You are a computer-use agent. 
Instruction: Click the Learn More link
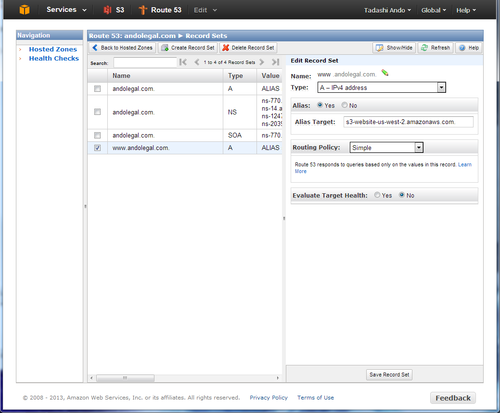coord(465,164)
